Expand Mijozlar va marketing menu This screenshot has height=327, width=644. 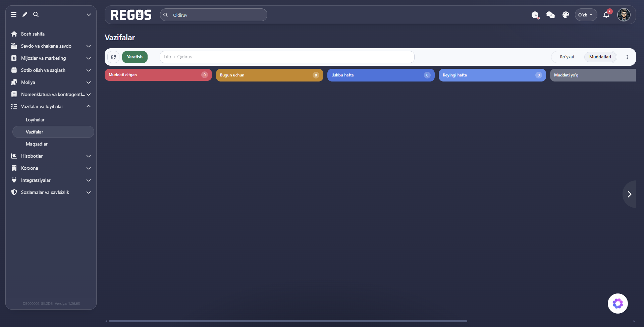[x=51, y=58]
